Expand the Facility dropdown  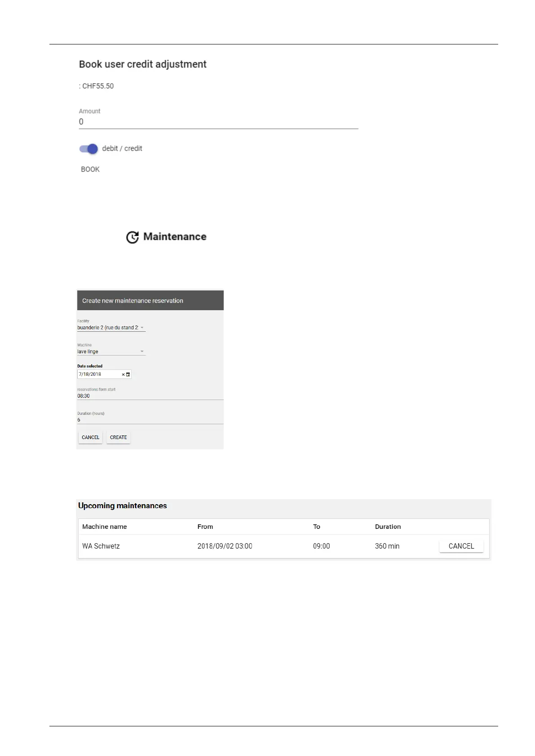coord(111,328)
